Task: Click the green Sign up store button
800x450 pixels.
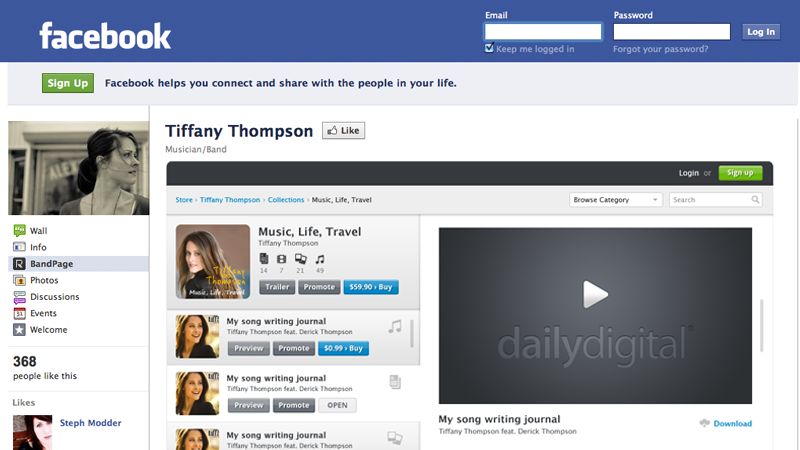Action: (x=740, y=173)
